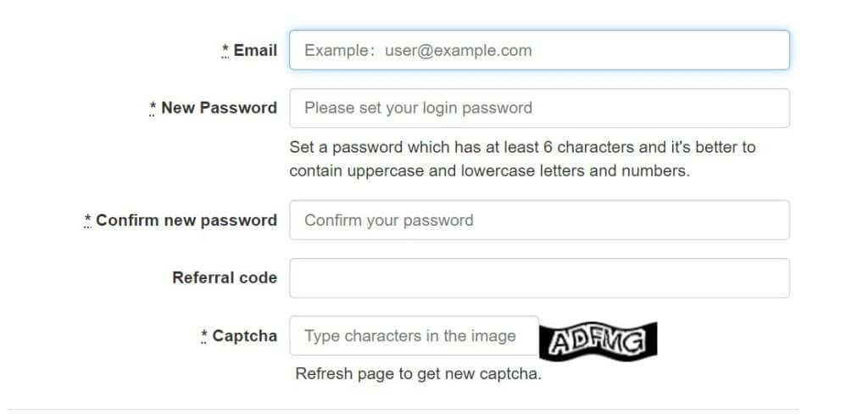
Task: Click the required asterisk beside Captcha
Action: coord(204,336)
